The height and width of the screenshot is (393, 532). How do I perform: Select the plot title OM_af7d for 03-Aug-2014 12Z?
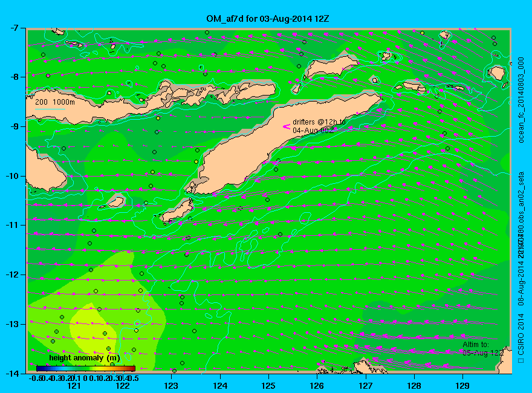coord(268,19)
